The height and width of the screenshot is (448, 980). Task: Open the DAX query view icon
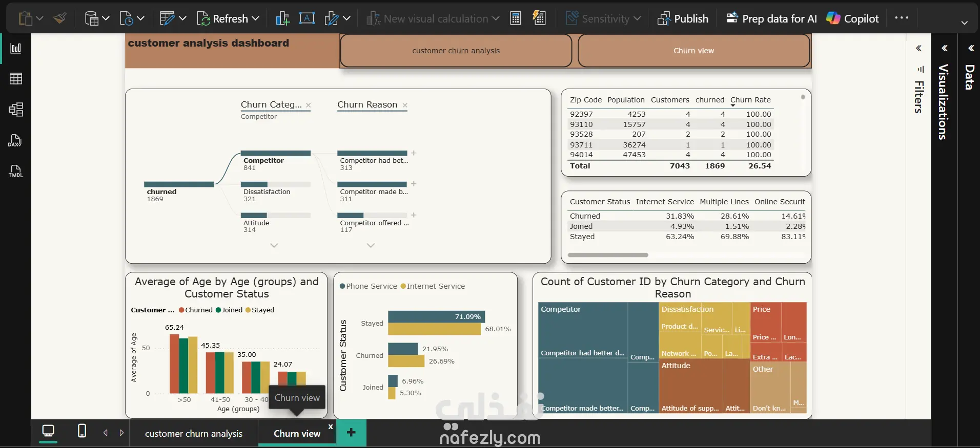click(x=15, y=141)
